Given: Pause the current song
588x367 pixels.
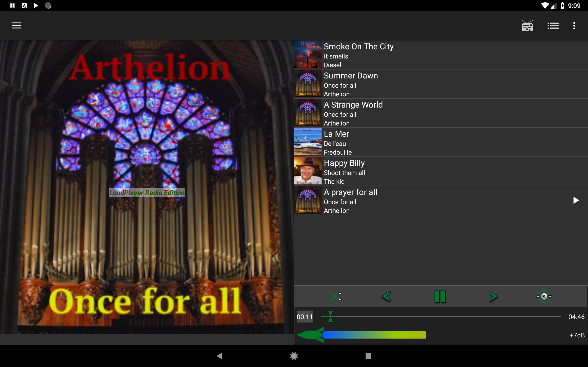Looking at the screenshot, I should coord(440,296).
